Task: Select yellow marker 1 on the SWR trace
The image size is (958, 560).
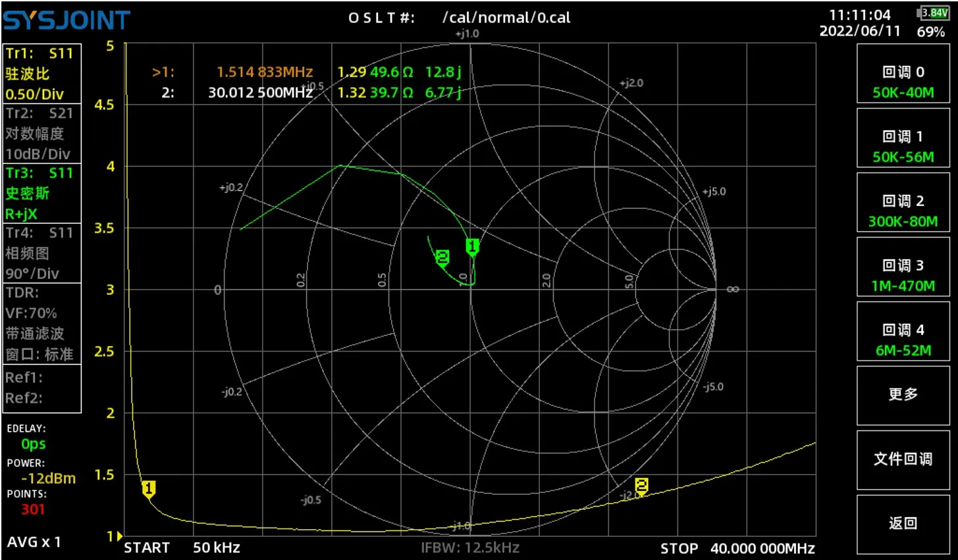Action: coord(149,489)
